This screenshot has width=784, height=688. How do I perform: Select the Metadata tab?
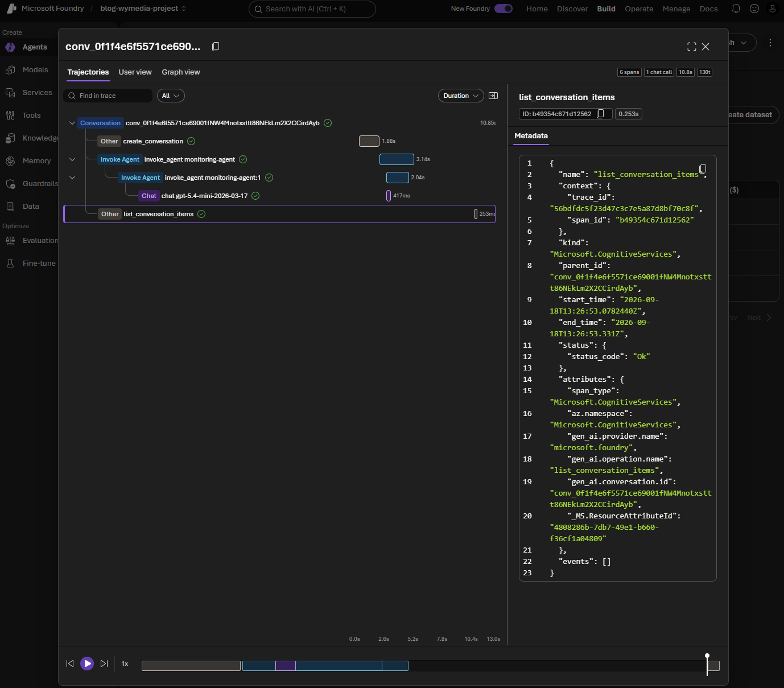531,136
